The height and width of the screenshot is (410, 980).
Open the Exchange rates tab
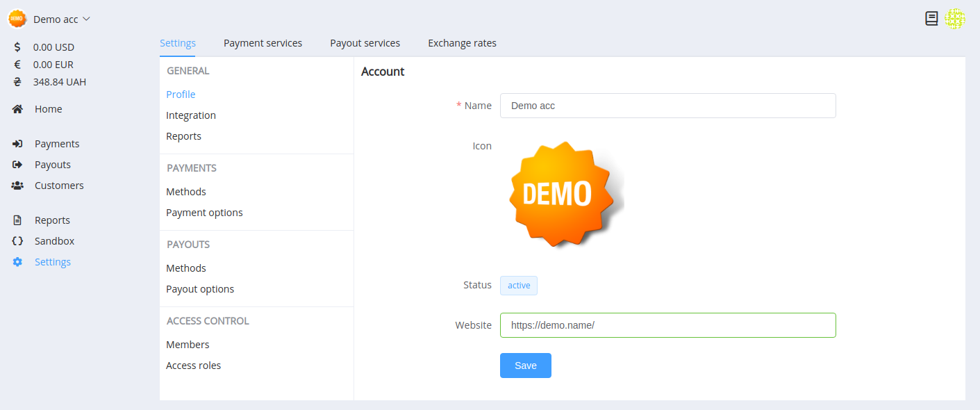pyautogui.click(x=462, y=43)
